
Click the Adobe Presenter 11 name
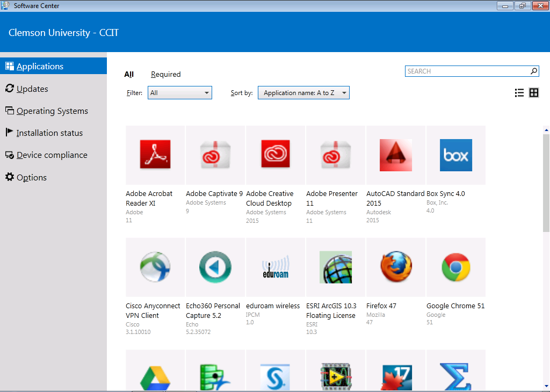(x=332, y=199)
